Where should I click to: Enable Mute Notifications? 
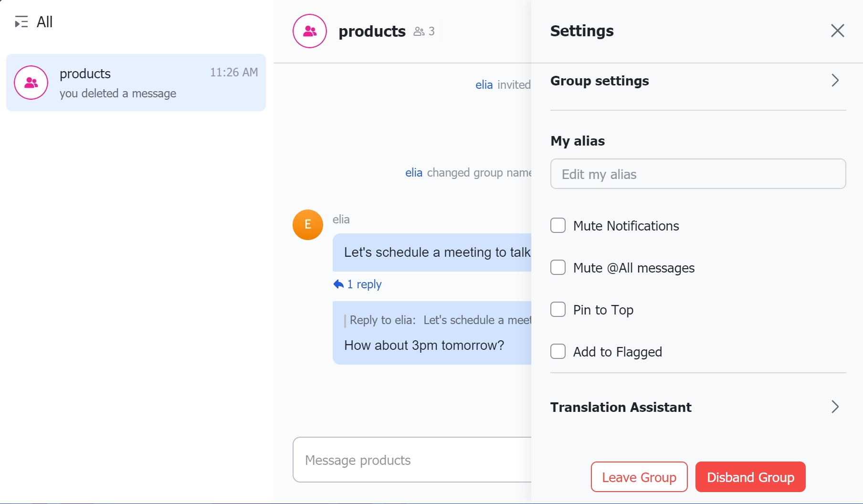[558, 225]
